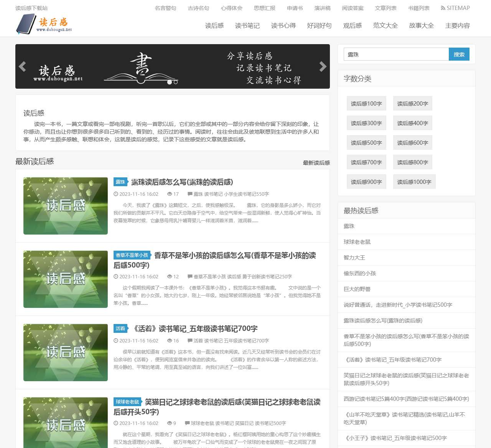Open the 读书笔记 navigation menu
The image size is (491, 448).
click(x=247, y=26)
